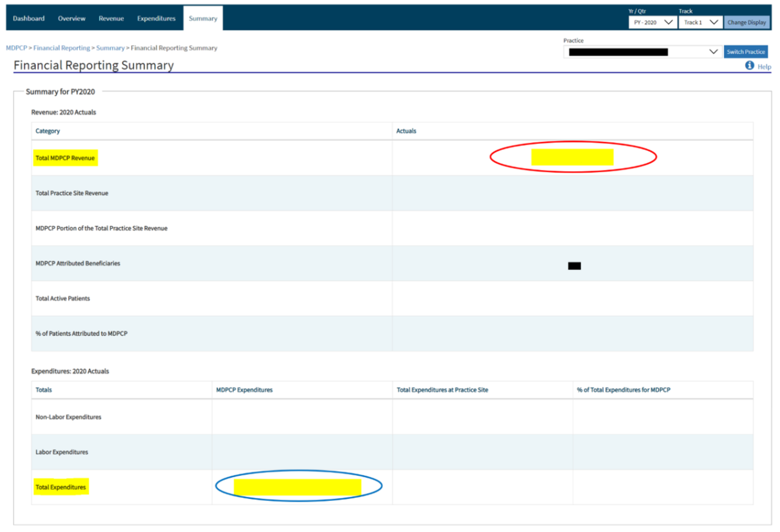Open the Practice selection dropdown

[x=642, y=52]
